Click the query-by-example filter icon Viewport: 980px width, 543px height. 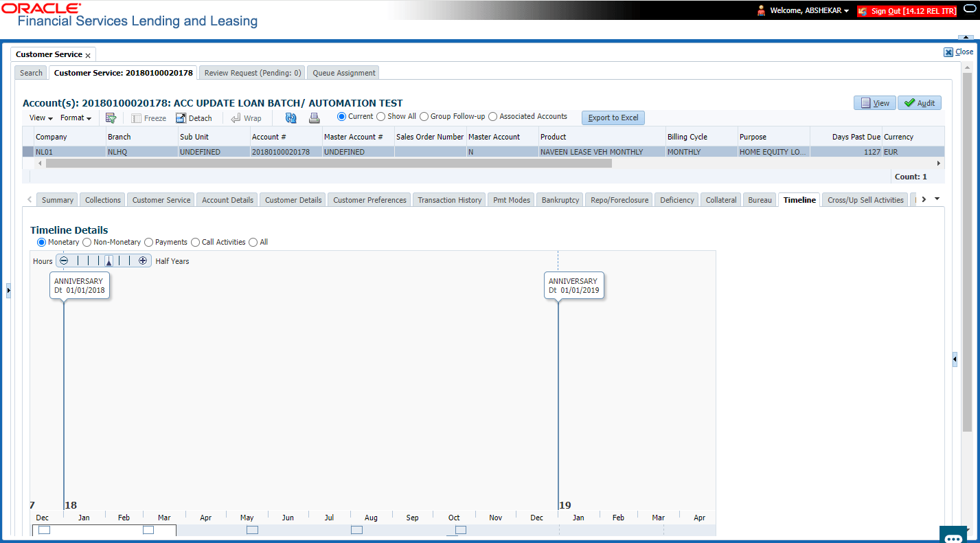coord(111,118)
